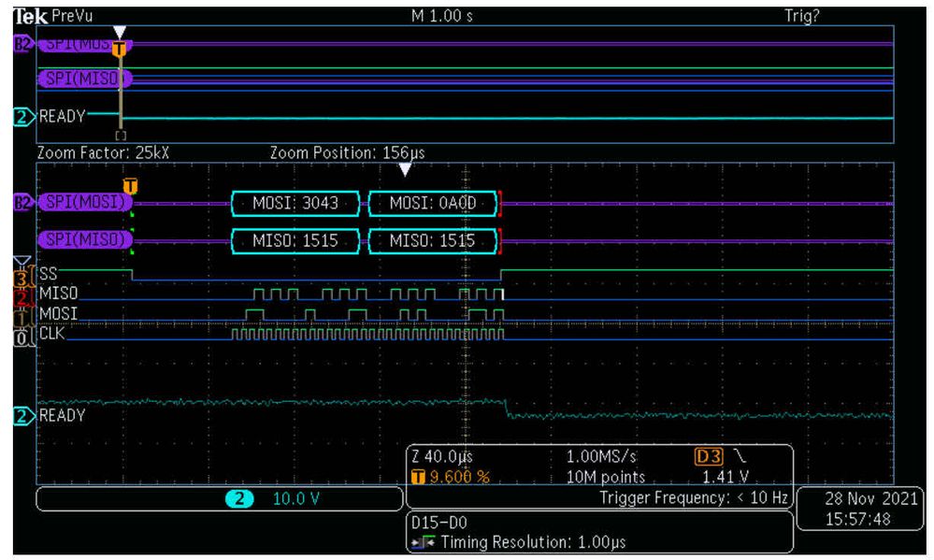Click the 1.00MS/s sample rate readout
934x560 pixels.
[x=601, y=457]
